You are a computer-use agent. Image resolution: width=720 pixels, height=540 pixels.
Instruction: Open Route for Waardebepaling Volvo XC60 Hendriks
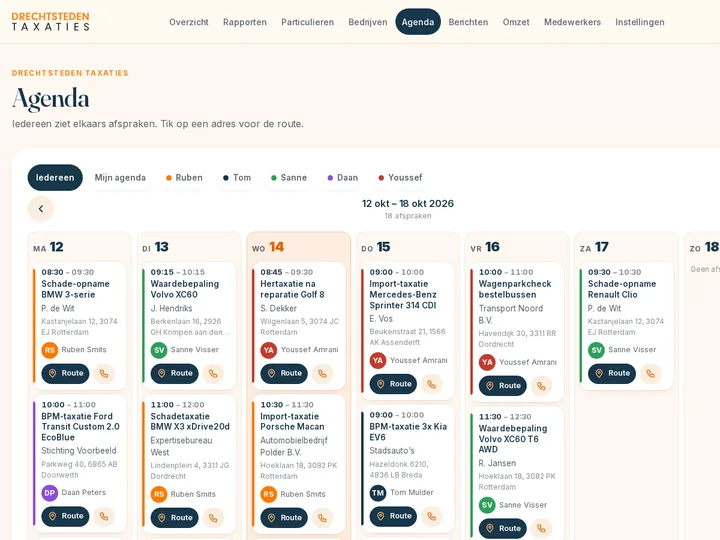tap(175, 373)
